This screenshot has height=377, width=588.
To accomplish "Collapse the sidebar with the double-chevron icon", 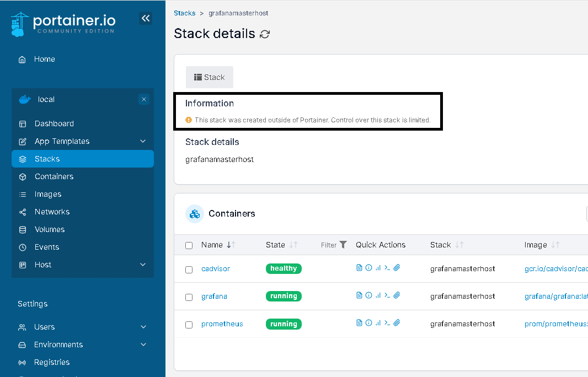I will pyautogui.click(x=146, y=18).
